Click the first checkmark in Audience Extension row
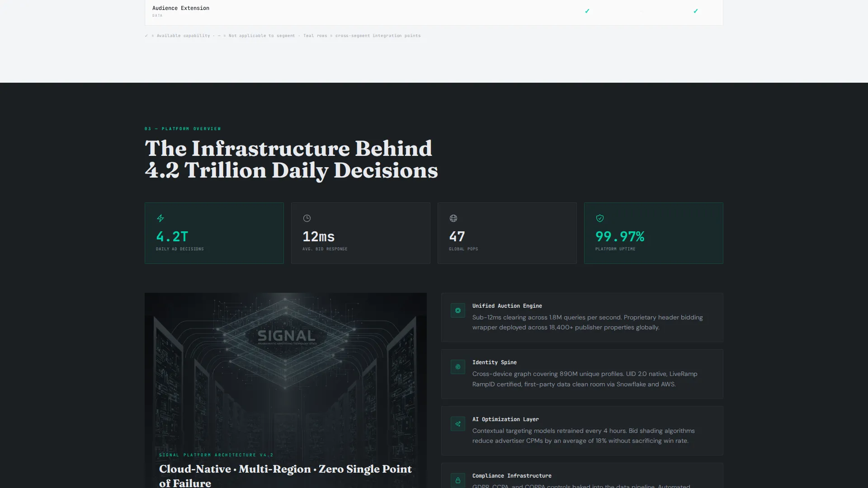 pos(587,11)
